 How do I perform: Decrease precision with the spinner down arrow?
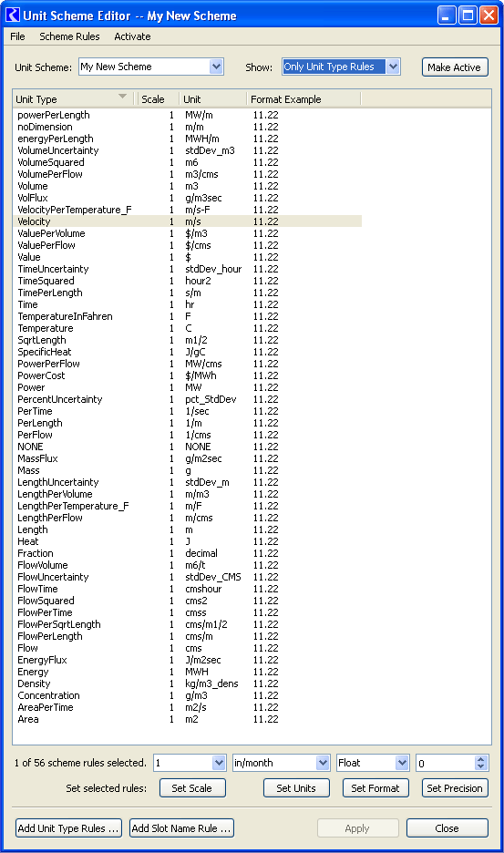[x=480, y=766]
